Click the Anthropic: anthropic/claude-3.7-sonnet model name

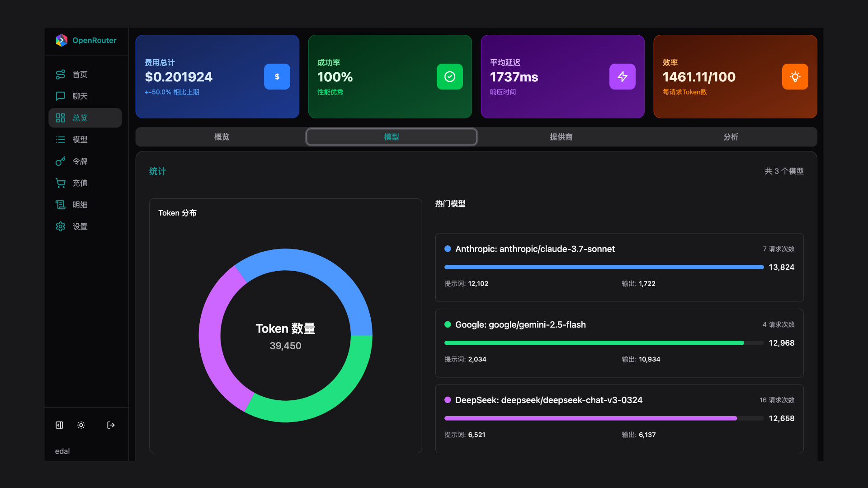535,249
